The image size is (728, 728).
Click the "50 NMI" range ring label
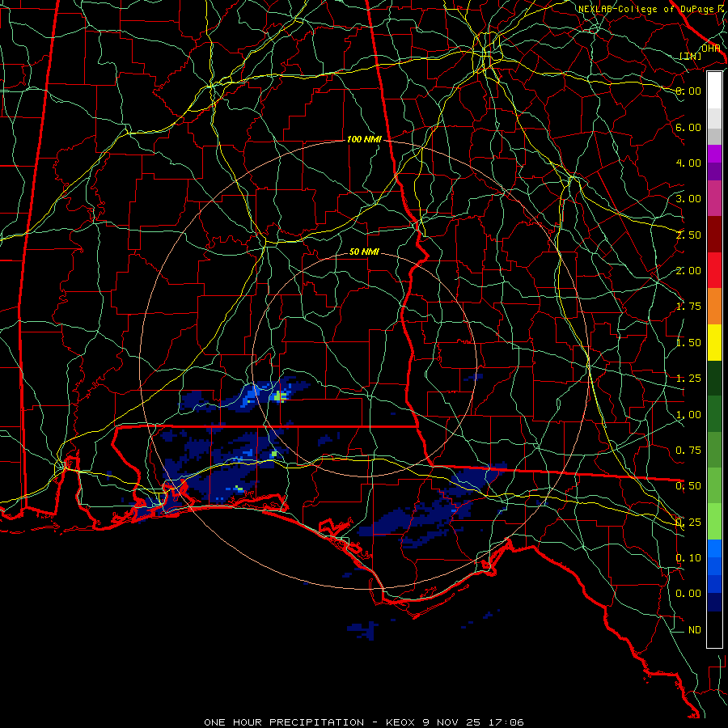[364, 252]
